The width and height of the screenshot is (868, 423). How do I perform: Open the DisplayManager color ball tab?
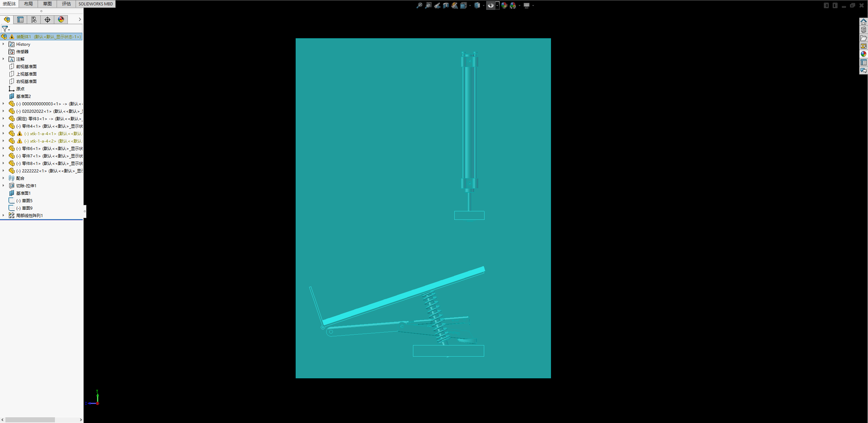(x=61, y=20)
